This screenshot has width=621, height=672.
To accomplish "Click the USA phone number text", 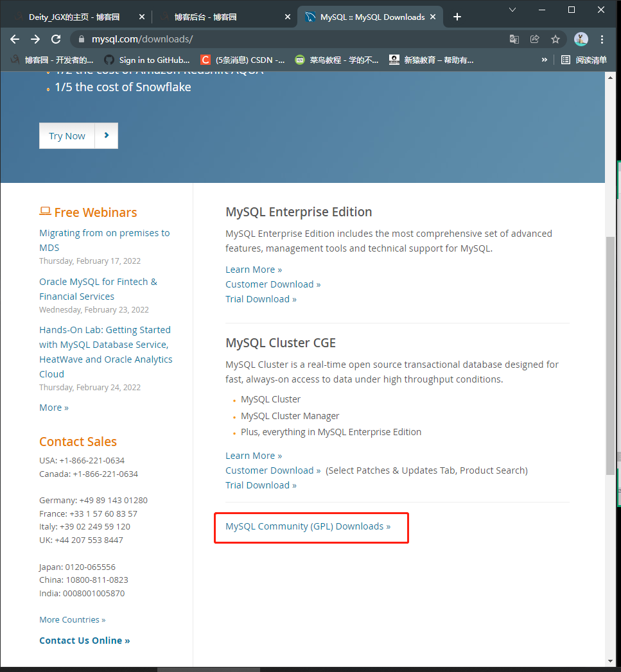I will pyautogui.click(x=82, y=460).
